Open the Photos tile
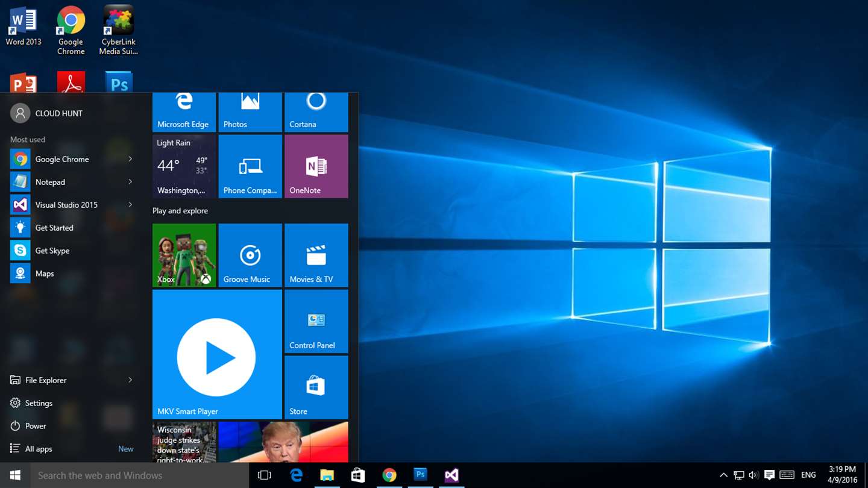This screenshot has height=488, width=868. click(250, 112)
